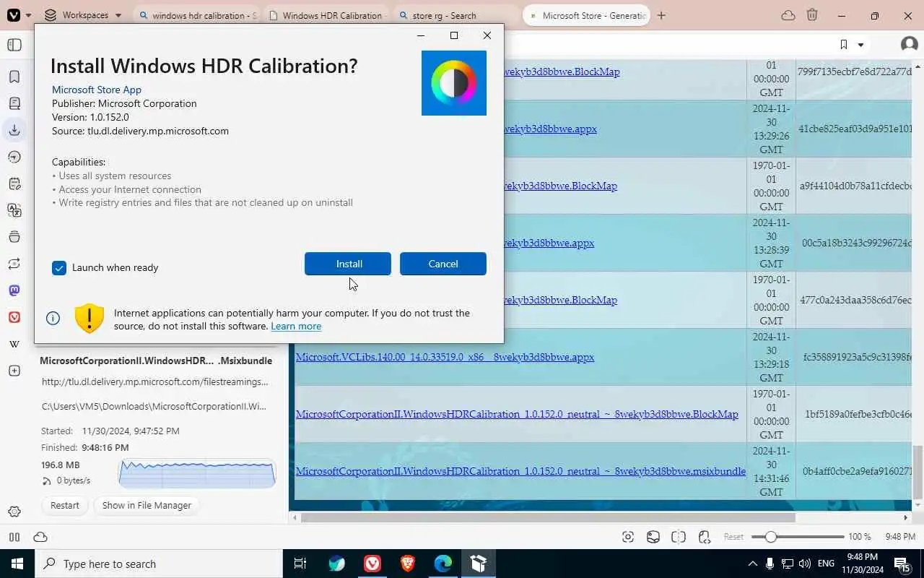Expand the bookmark dropdown arrow in address bar
The image size is (924, 578).
click(860, 45)
